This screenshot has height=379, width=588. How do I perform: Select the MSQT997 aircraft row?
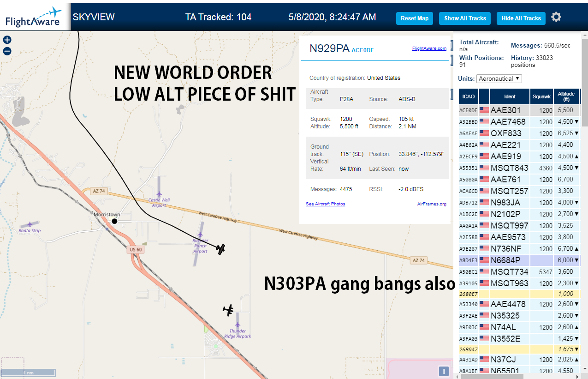[519, 226]
